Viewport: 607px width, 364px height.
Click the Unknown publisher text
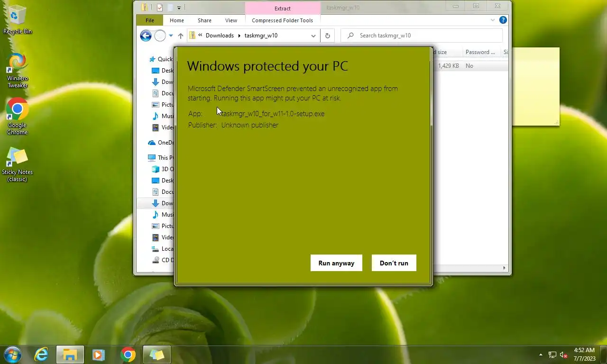click(249, 125)
